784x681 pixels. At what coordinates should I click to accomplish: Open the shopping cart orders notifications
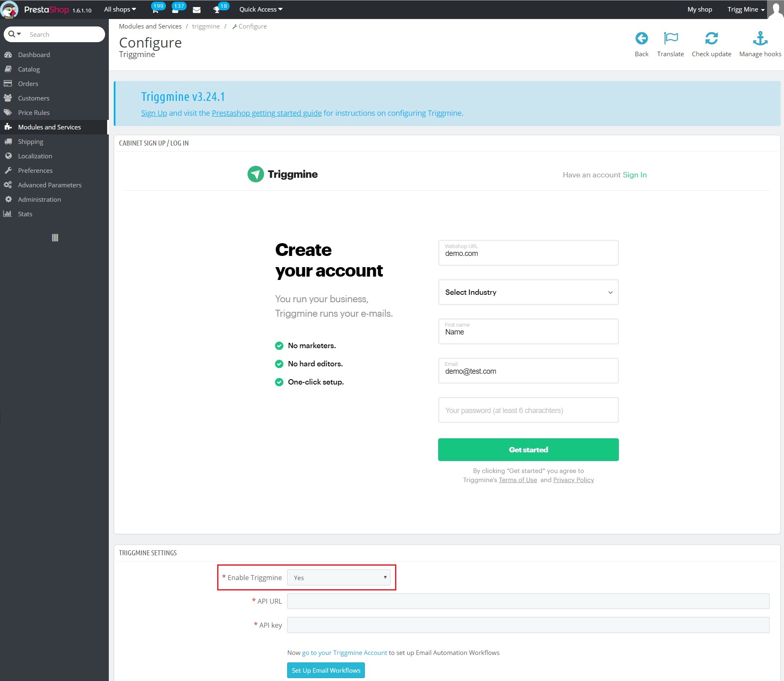pyautogui.click(x=156, y=10)
